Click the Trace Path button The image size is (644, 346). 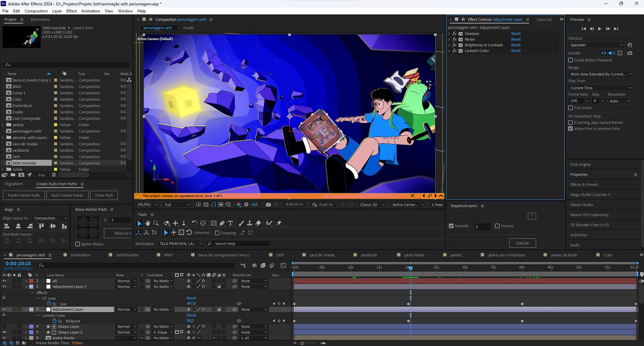click(104, 195)
